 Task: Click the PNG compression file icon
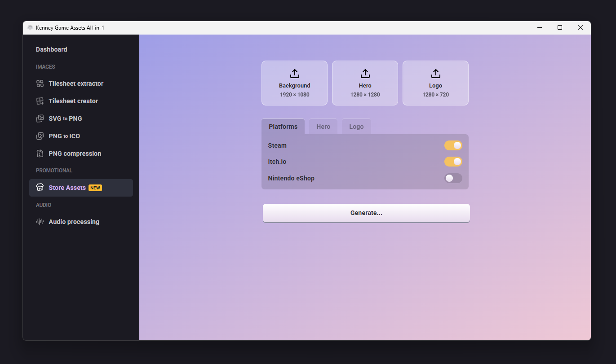pos(40,153)
